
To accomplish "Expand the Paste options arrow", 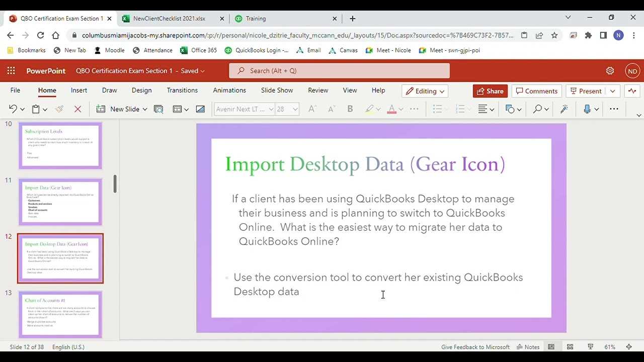I will point(45,109).
